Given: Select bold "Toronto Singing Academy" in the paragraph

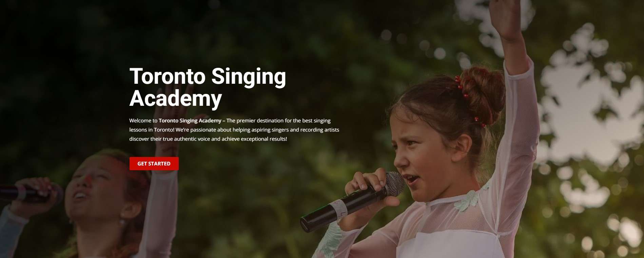Looking at the screenshot, I should coord(190,121).
